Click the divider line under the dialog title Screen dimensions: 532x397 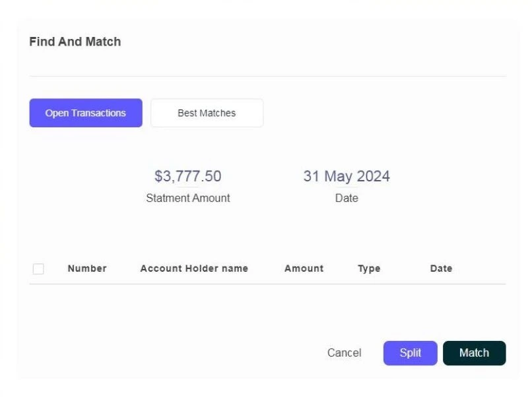[267, 76]
